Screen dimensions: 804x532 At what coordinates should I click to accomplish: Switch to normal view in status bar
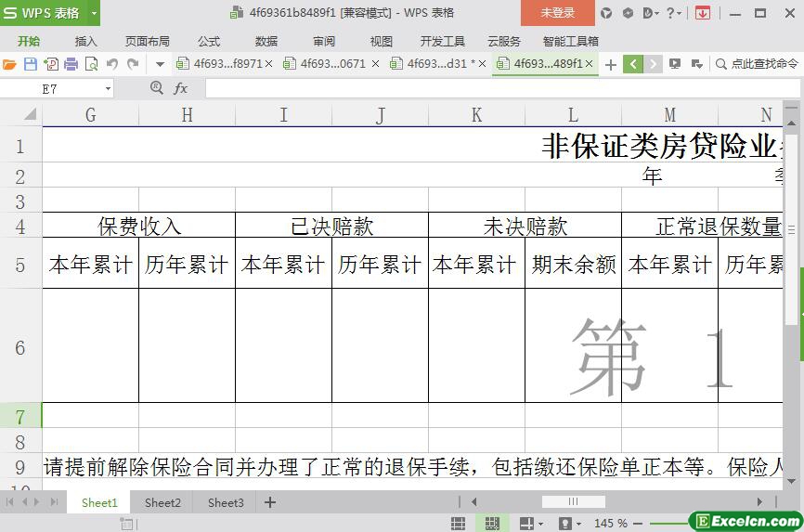pos(459,524)
